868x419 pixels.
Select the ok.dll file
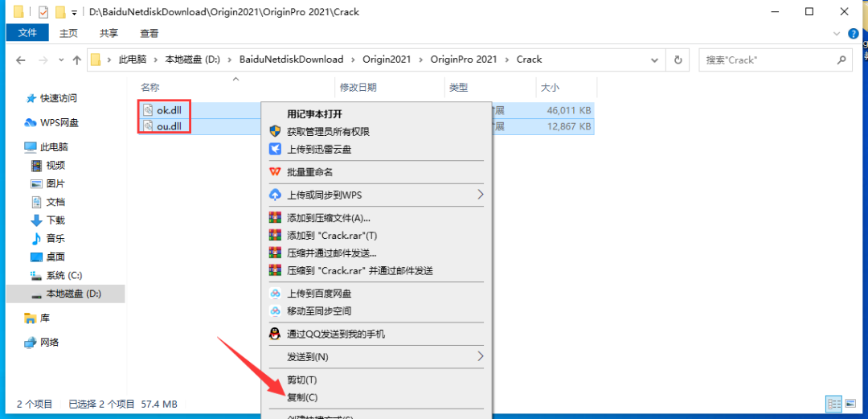pos(169,109)
